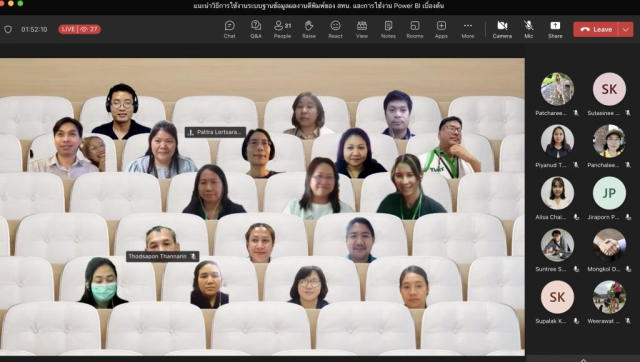The height and width of the screenshot is (362, 640).
Task: Open breakout Rooms
Action: (415, 29)
